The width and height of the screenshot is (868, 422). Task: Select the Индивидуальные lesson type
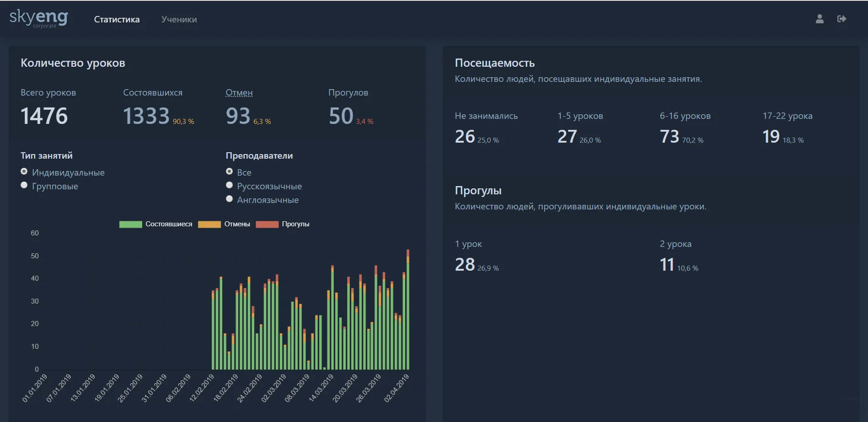click(x=24, y=171)
